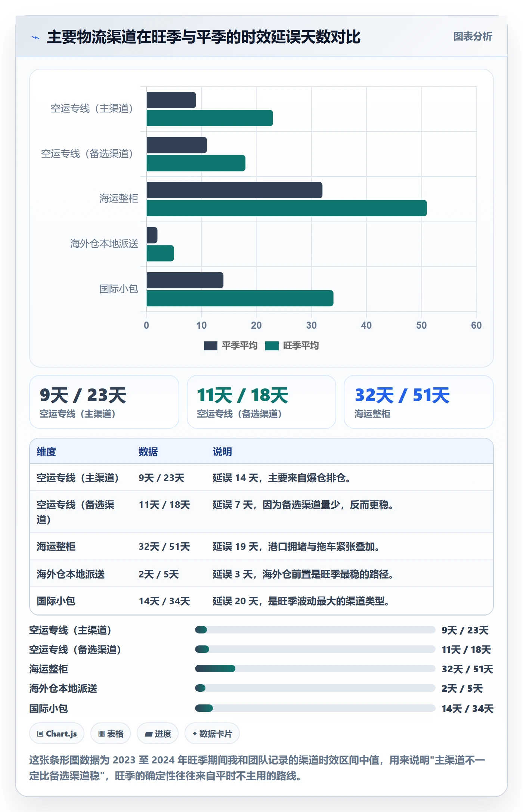Image resolution: width=523 pixels, height=812 pixels.
Task: Click table cell 14天 / 34天
Action: click(164, 601)
